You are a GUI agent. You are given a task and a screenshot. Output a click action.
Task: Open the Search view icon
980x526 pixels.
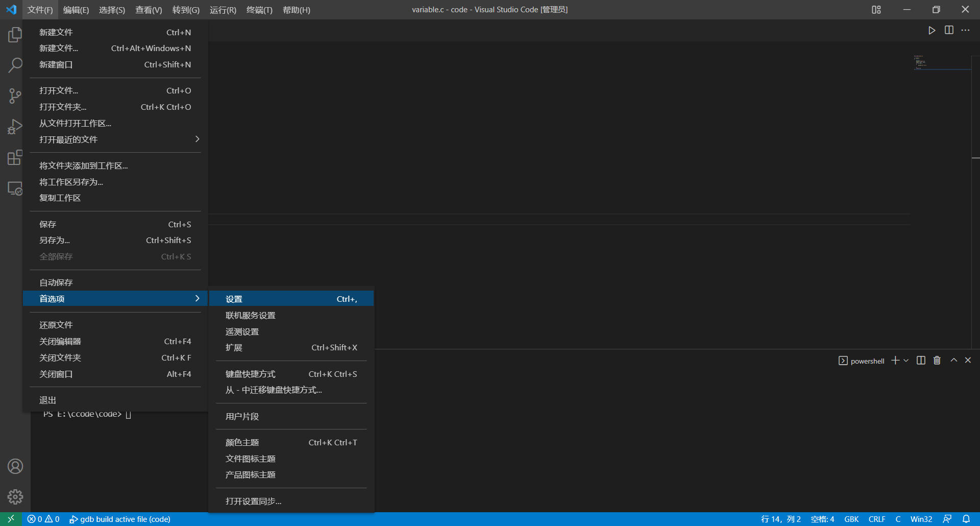click(15, 65)
